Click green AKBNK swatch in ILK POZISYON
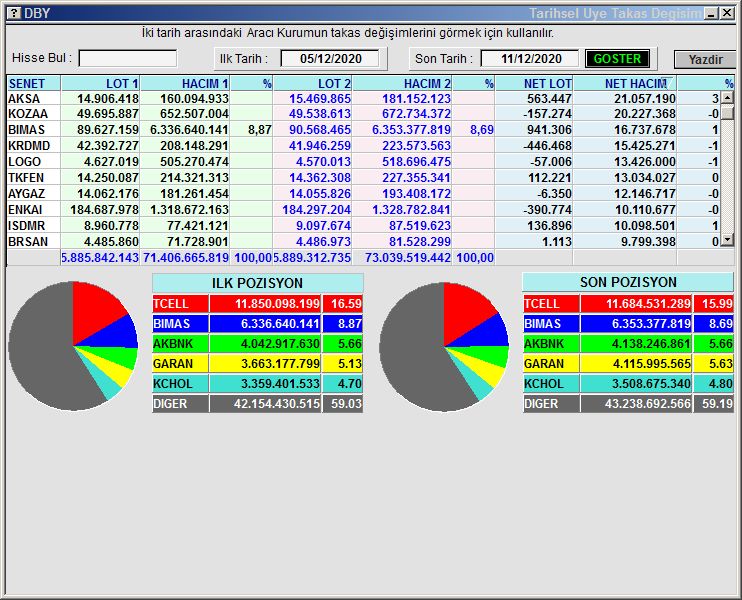The height and width of the screenshot is (600, 742). [180, 344]
